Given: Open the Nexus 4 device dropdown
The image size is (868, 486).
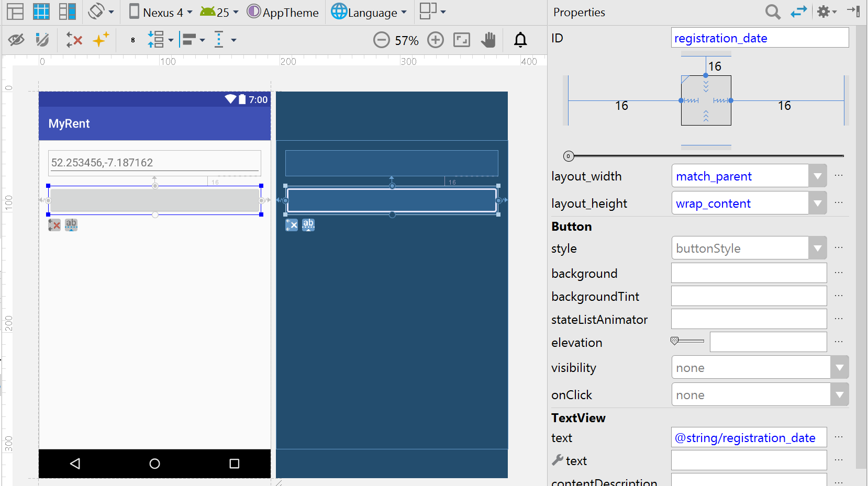Looking at the screenshot, I should (161, 12).
